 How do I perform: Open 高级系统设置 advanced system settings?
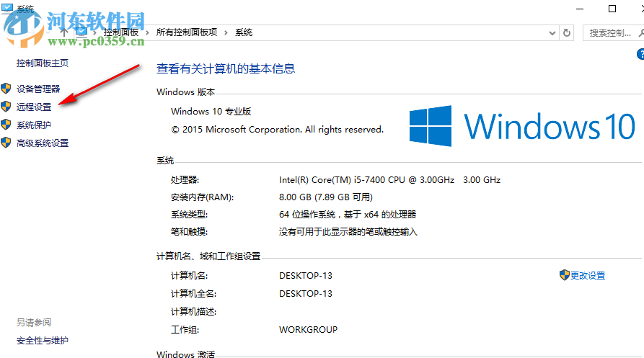pos(43,143)
